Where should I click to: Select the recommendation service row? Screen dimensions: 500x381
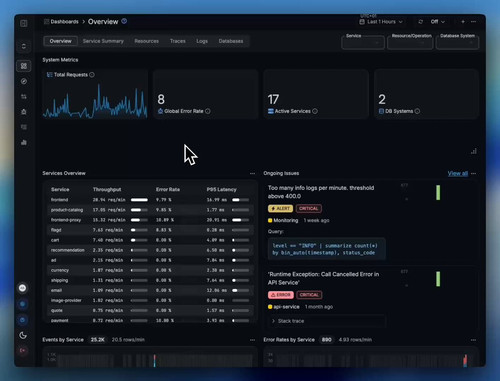pyautogui.click(x=150, y=250)
